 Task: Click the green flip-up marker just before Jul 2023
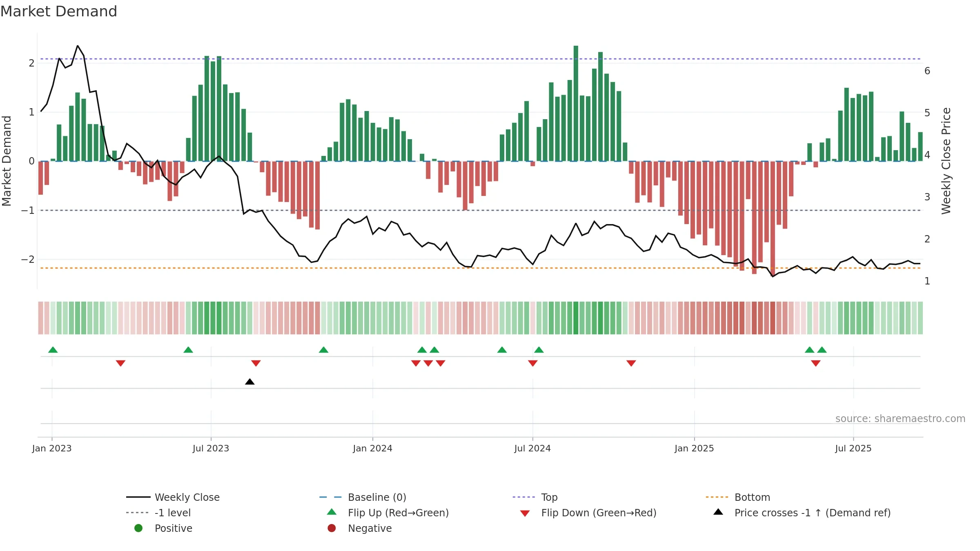click(x=188, y=349)
